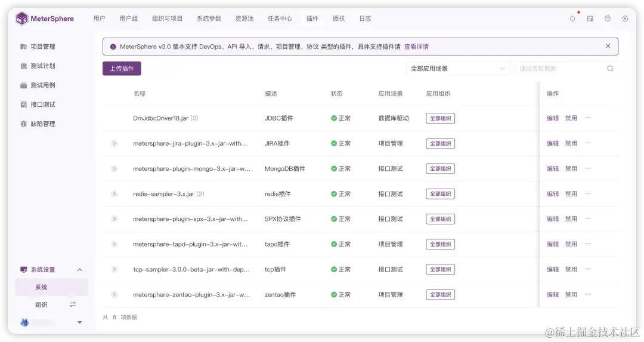
Task: Go to the 用户 tab
Action: point(99,19)
